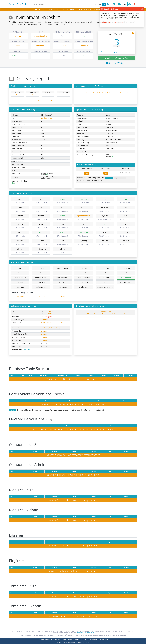Select the openssl PHP extension box
146x644 pixels.
click(x=83, y=201)
